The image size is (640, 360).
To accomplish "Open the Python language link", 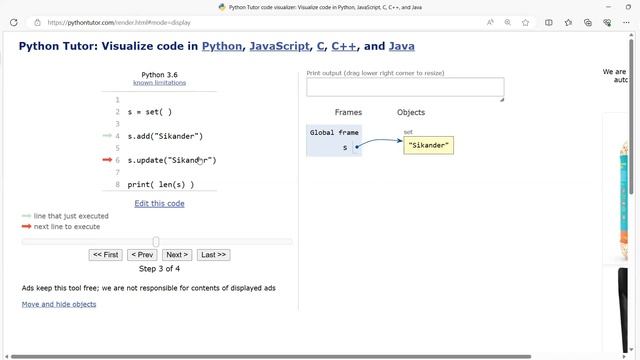I will [222, 46].
